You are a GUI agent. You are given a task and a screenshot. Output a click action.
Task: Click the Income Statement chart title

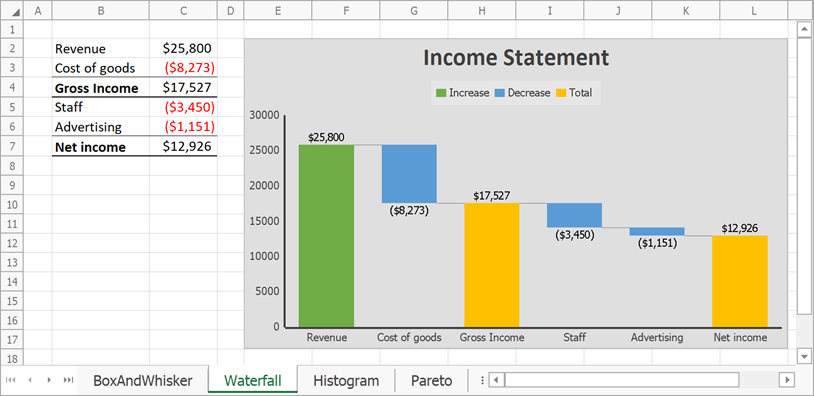click(516, 58)
